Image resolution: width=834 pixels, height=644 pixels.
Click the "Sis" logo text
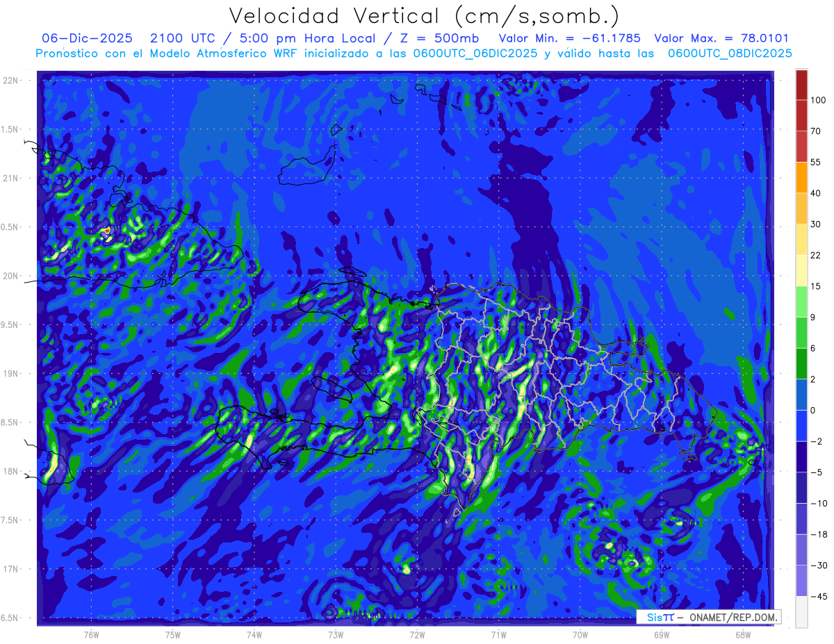pyautogui.click(x=655, y=617)
